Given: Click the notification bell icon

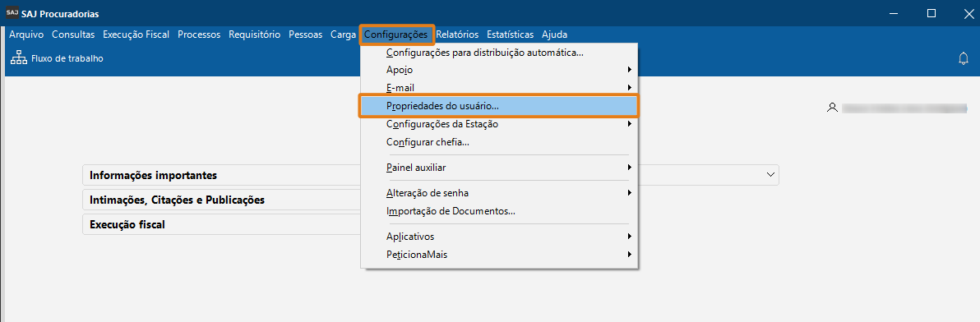Looking at the screenshot, I should (x=963, y=58).
